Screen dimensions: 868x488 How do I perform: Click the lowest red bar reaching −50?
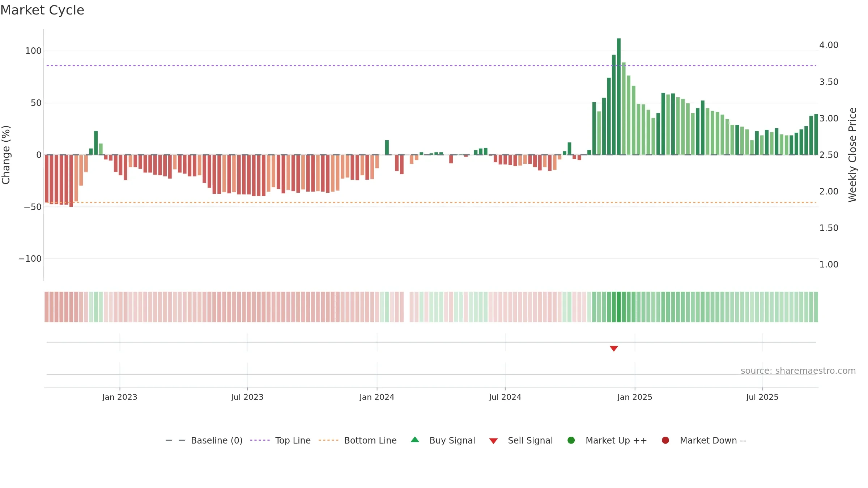coord(71,181)
